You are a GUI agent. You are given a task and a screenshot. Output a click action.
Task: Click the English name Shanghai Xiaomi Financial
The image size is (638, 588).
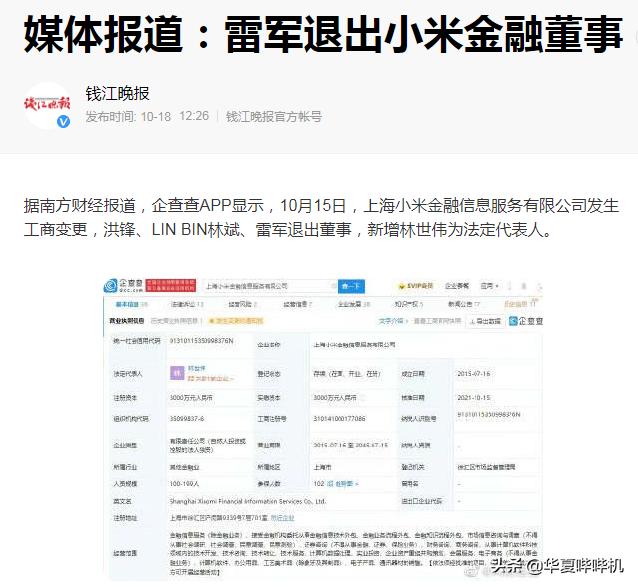(248, 501)
